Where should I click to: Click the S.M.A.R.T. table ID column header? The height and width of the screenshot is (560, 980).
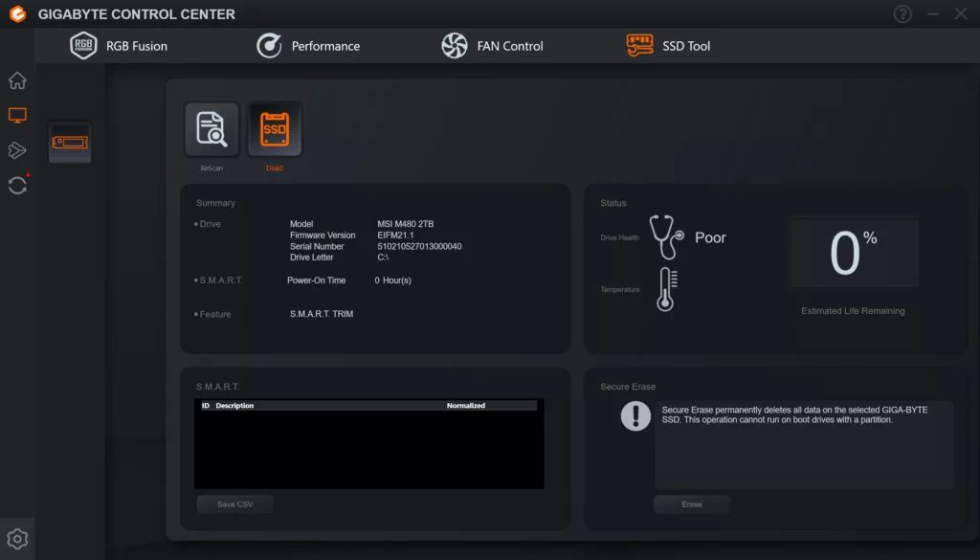pos(205,406)
